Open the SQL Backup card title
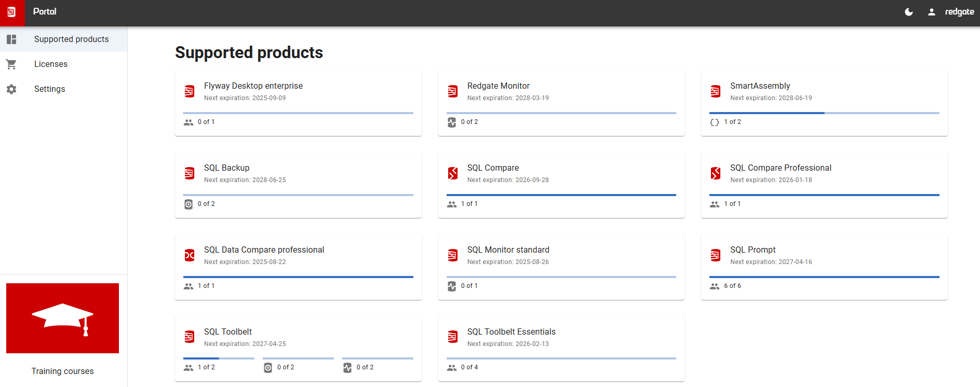The image size is (980, 387). 226,168
